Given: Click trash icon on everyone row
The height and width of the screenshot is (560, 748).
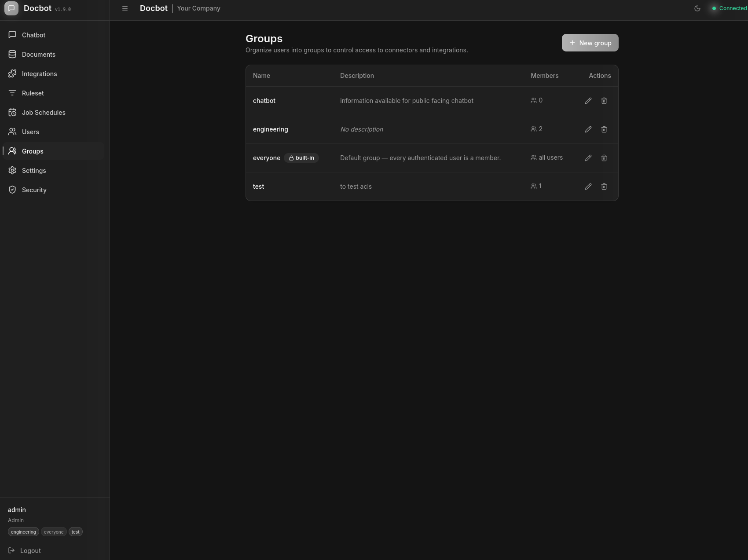Looking at the screenshot, I should point(604,158).
